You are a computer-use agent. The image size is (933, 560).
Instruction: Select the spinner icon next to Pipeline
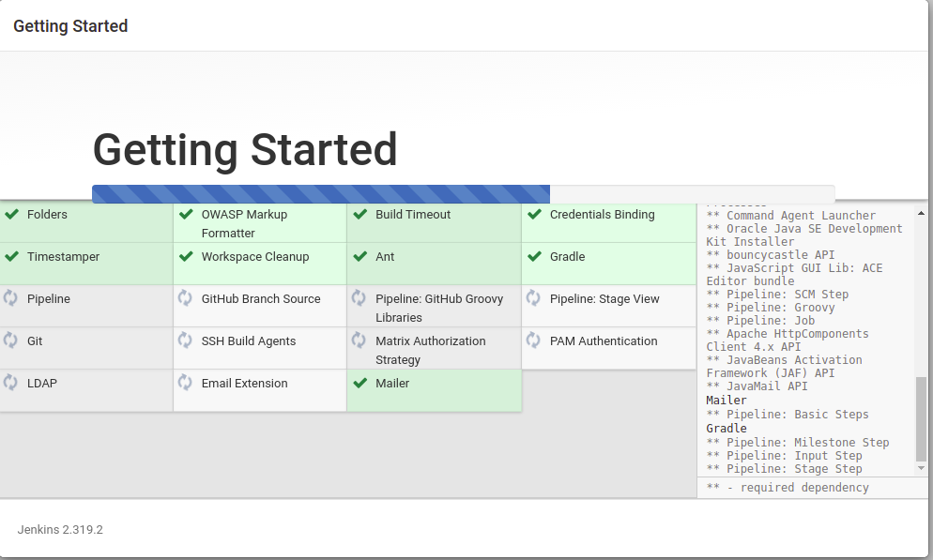[x=12, y=298]
